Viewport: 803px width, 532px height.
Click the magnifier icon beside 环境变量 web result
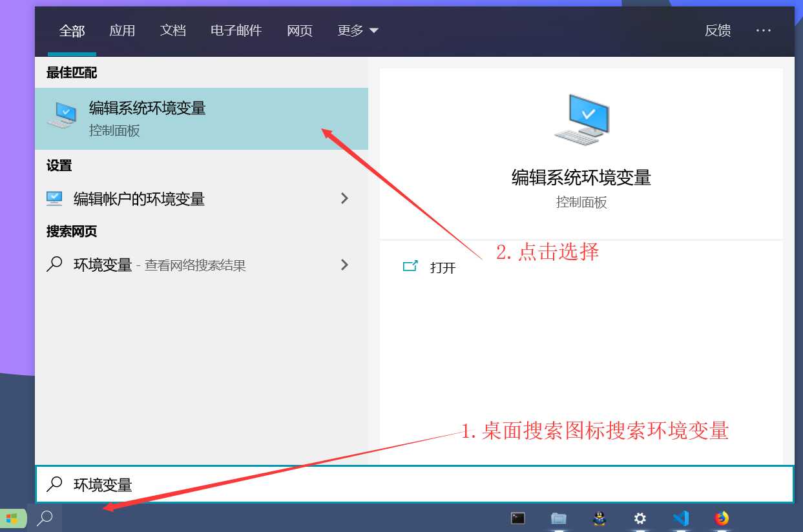(x=55, y=264)
